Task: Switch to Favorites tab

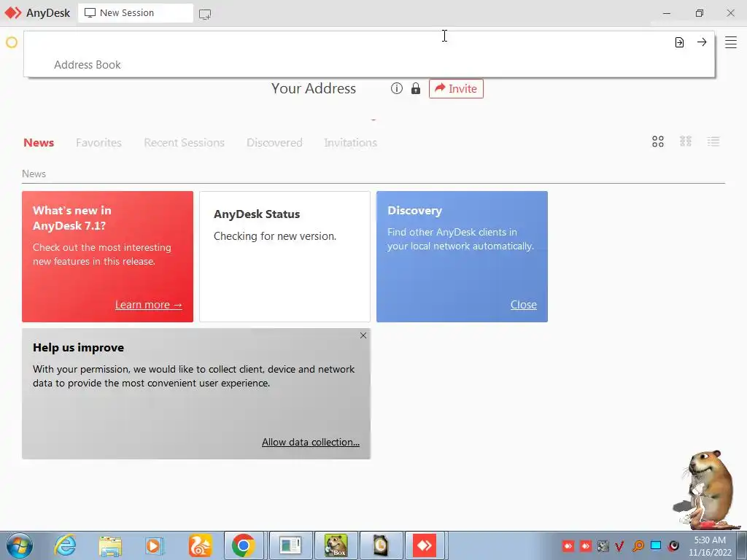Action: pos(98,142)
